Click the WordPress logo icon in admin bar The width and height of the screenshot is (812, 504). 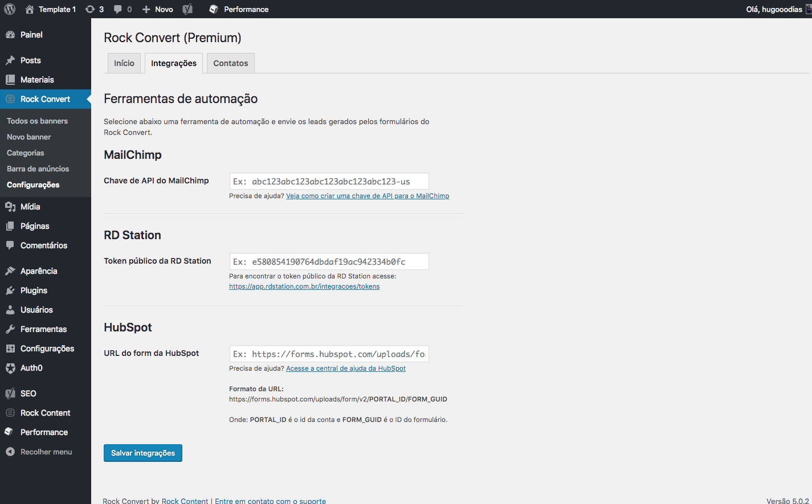point(10,9)
